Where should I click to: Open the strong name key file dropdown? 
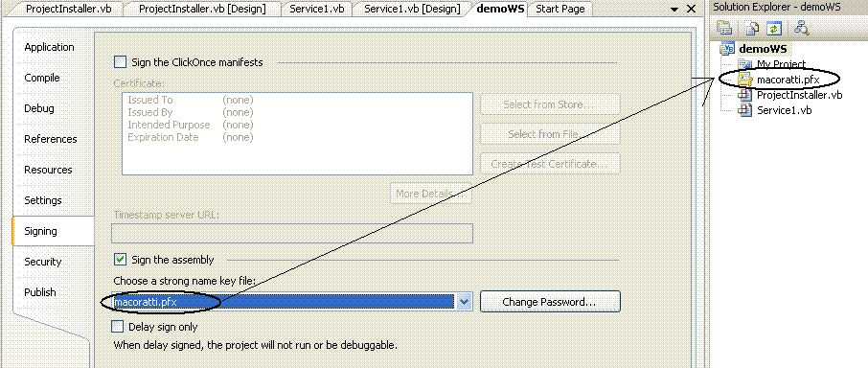point(465,302)
